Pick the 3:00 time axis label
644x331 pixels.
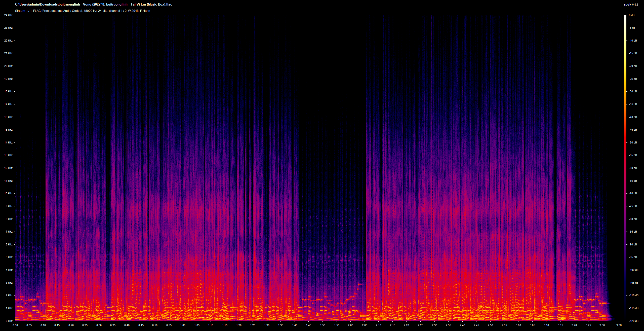pyautogui.click(x=518, y=325)
